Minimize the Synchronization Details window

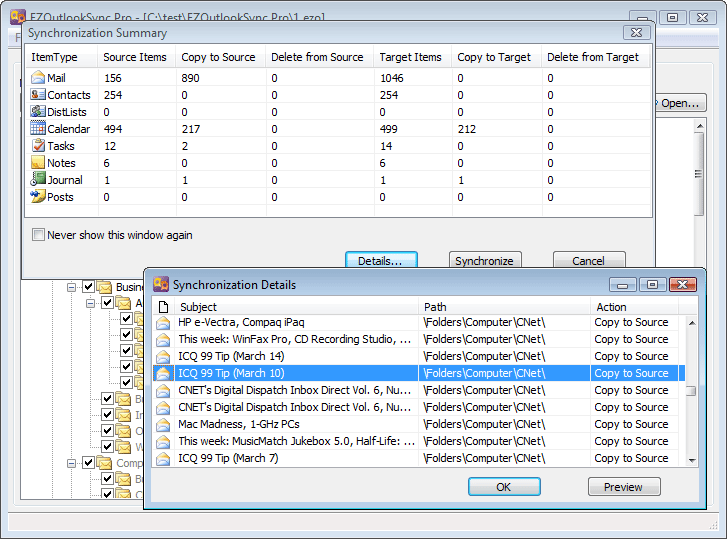pos(623,284)
